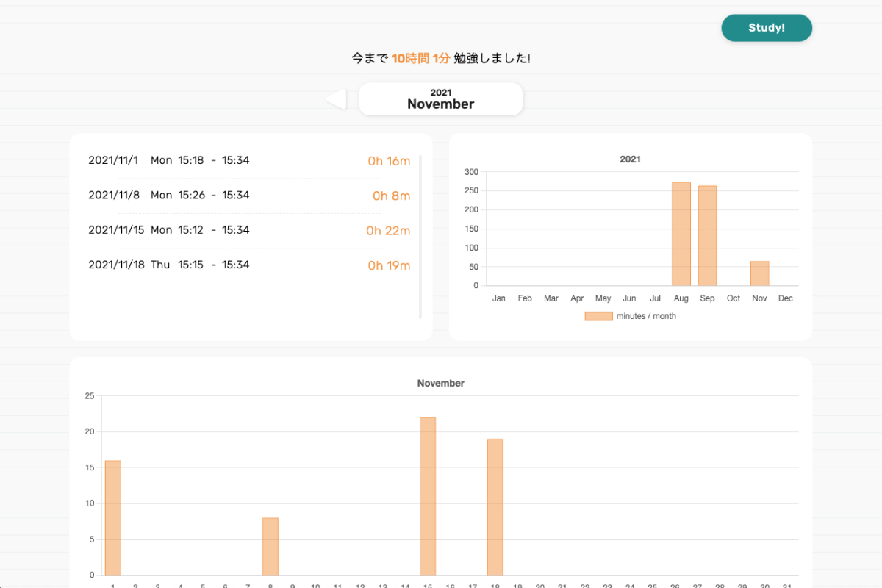Click the Aug bar in yearly chart
This screenshot has width=882, height=588.
tap(681, 234)
